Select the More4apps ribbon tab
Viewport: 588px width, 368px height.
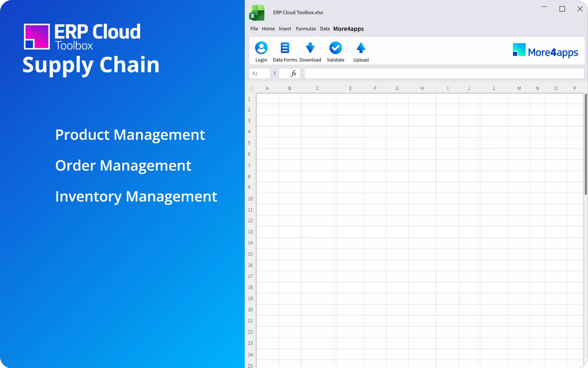[x=348, y=29]
